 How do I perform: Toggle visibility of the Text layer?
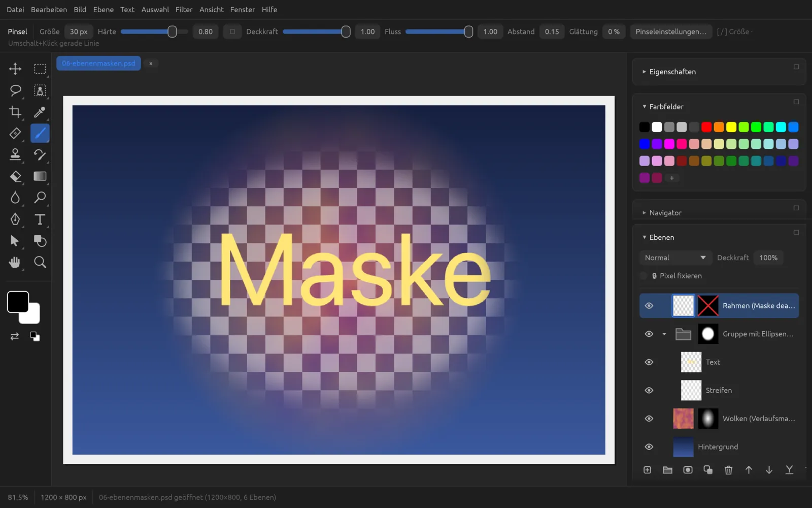tap(649, 362)
